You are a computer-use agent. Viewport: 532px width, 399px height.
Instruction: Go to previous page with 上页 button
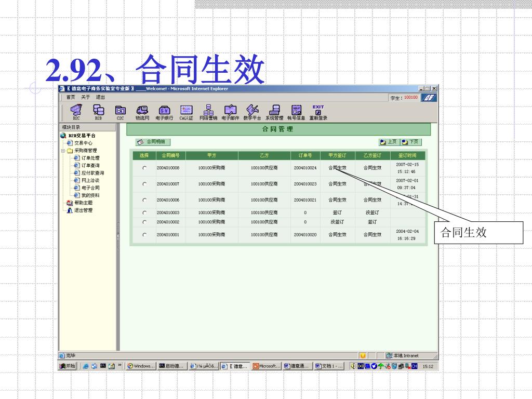coord(389,142)
